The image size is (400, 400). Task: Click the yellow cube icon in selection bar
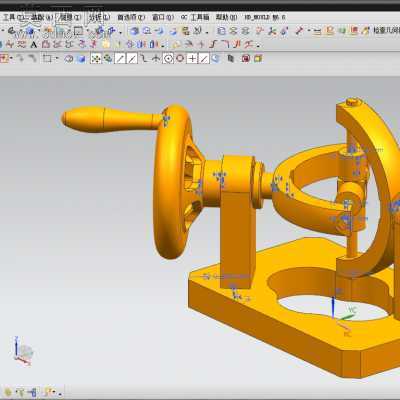click(x=258, y=59)
